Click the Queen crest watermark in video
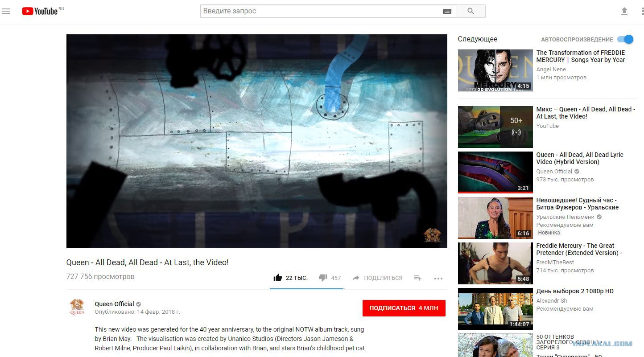This screenshot has width=644, height=357. tap(432, 235)
